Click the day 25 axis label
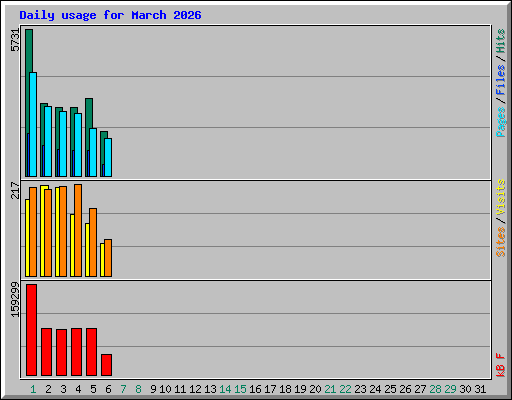This screenshot has width=512, height=400. point(390,389)
